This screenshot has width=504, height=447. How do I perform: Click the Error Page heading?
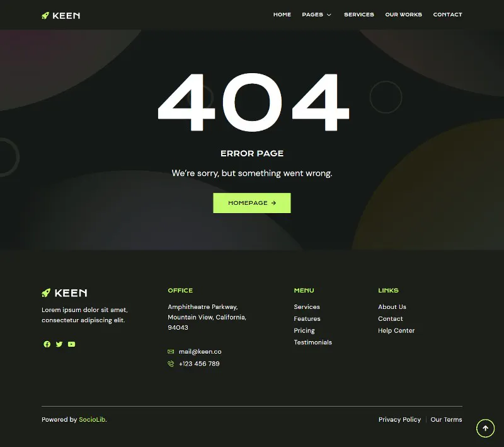252,153
